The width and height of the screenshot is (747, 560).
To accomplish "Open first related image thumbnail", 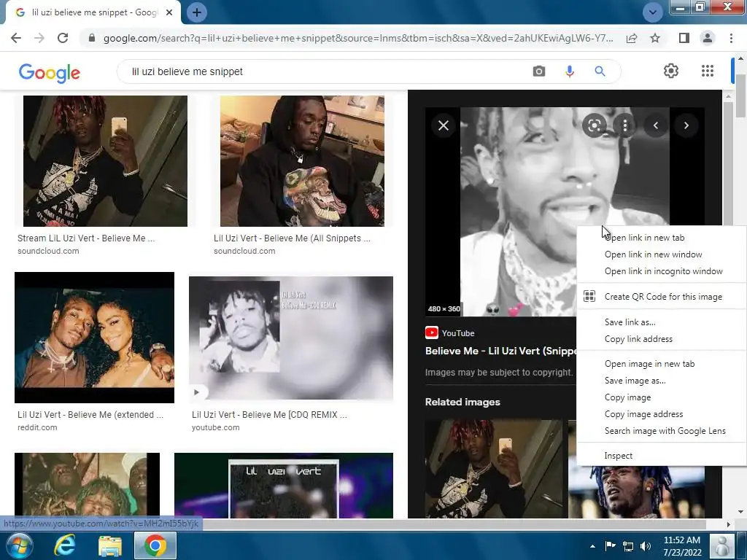I will click(x=494, y=469).
